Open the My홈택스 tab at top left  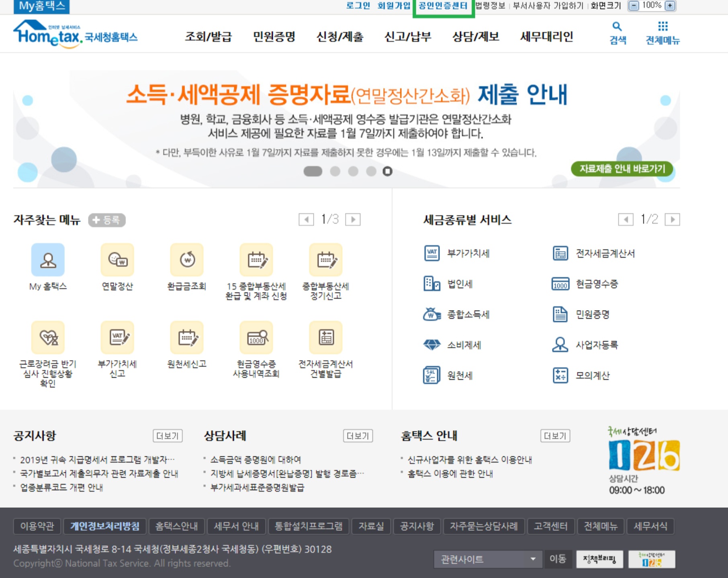tap(41, 6)
